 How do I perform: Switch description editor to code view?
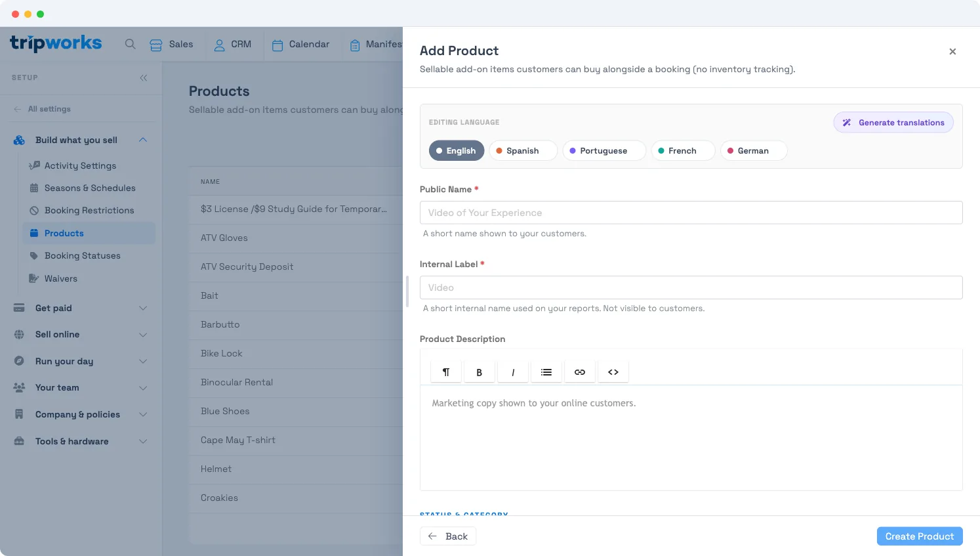click(613, 372)
